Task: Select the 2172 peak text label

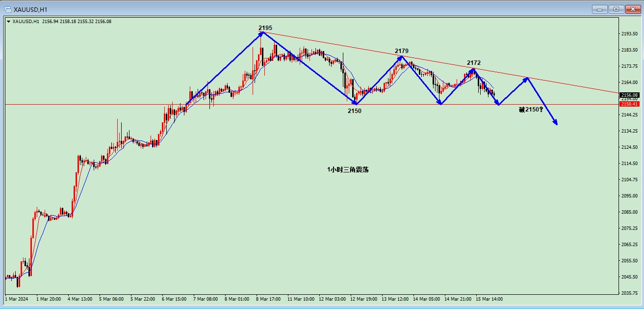Action: 474,63
